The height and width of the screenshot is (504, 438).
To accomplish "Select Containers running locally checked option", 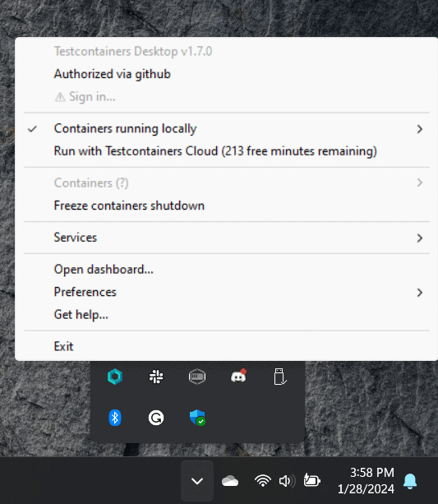I will coord(227,128).
